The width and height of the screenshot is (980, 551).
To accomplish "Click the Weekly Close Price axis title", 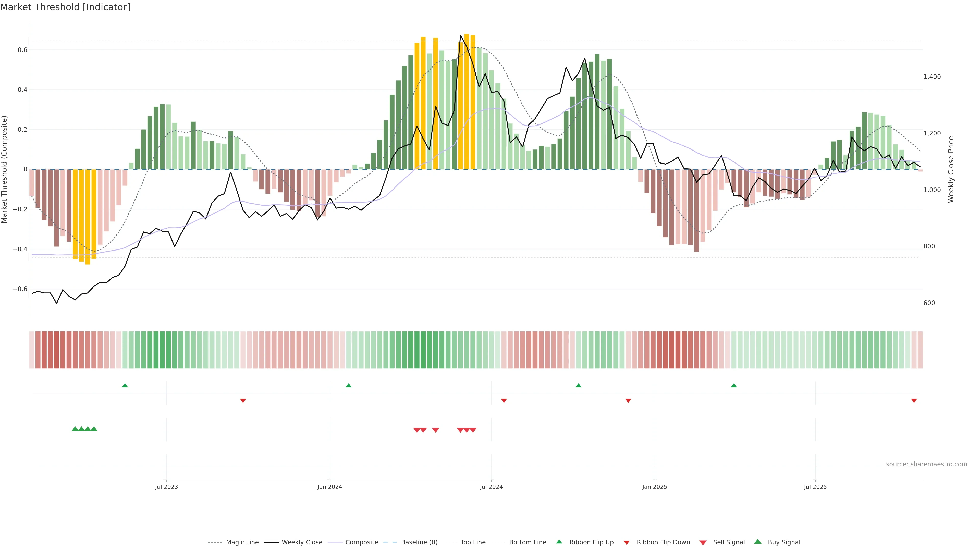I will point(951,169).
